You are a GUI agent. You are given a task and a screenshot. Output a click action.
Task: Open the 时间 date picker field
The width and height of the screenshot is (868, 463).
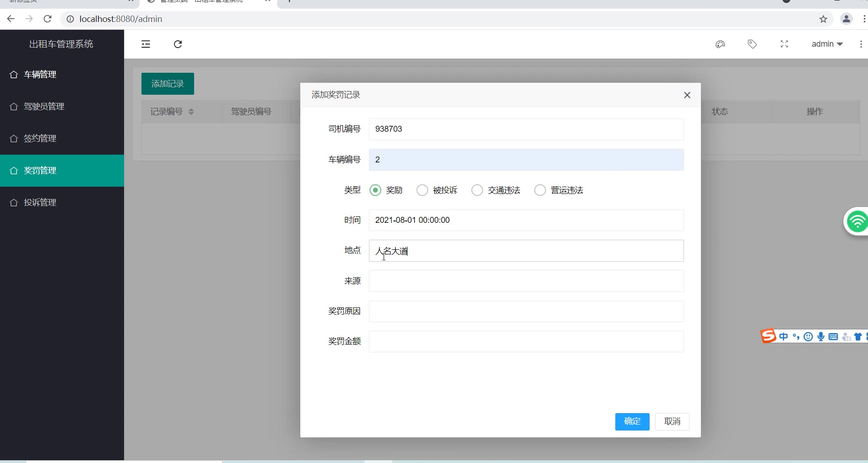pyautogui.click(x=526, y=221)
